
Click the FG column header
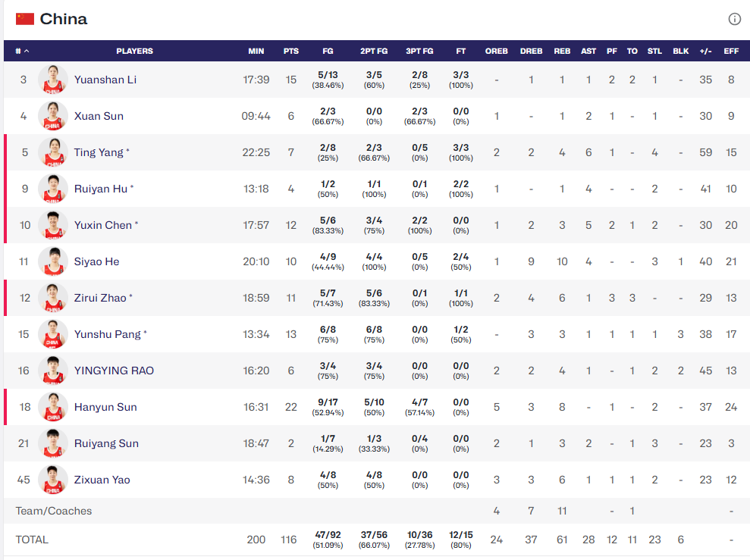[328, 51]
